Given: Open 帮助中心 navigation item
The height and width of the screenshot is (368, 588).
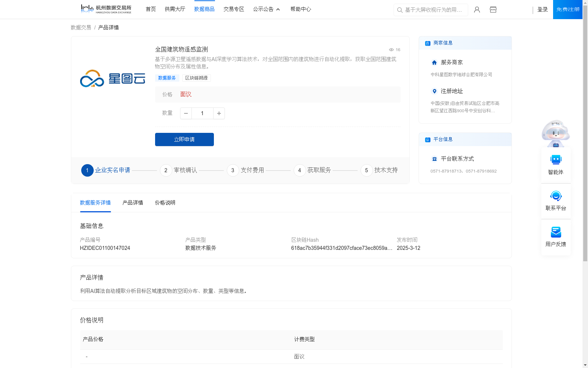Looking at the screenshot, I should click(x=301, y=9).
